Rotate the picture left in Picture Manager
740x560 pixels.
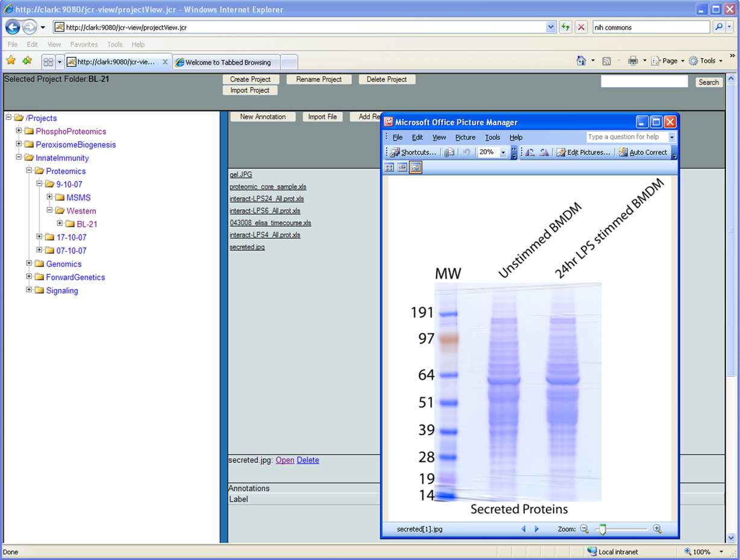click(x=530, y=153)
